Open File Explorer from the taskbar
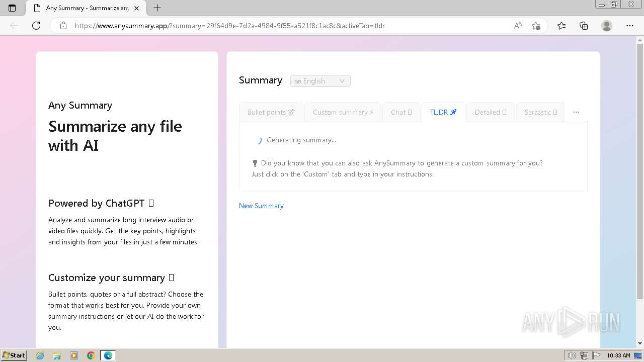The height and width of the screenshot is (362, 644). click(57, 355)
